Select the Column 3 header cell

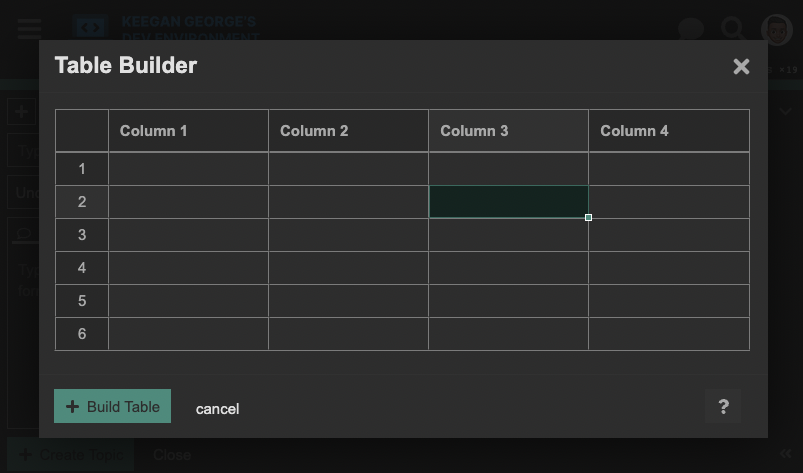pos(509,131)
